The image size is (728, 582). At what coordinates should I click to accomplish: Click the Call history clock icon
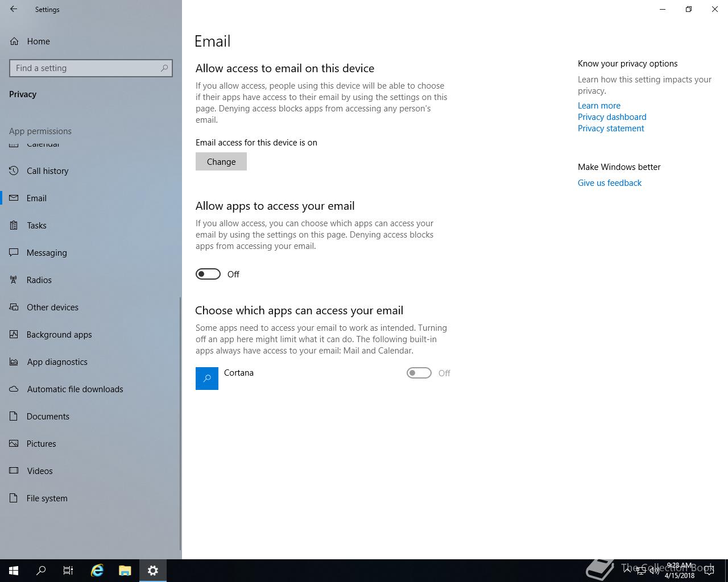coord(14,171)
